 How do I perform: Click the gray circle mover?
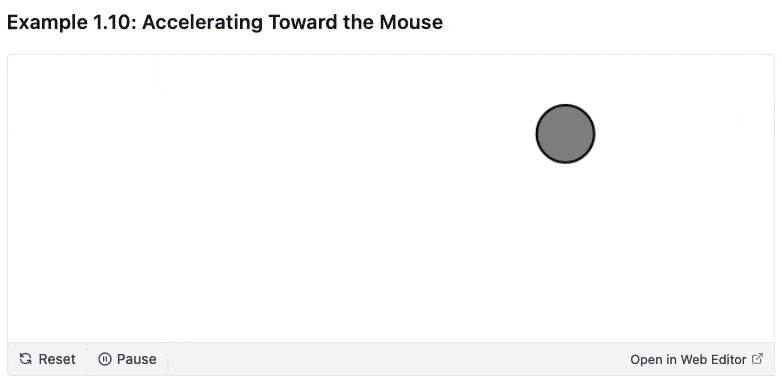(x=565, y=134)
